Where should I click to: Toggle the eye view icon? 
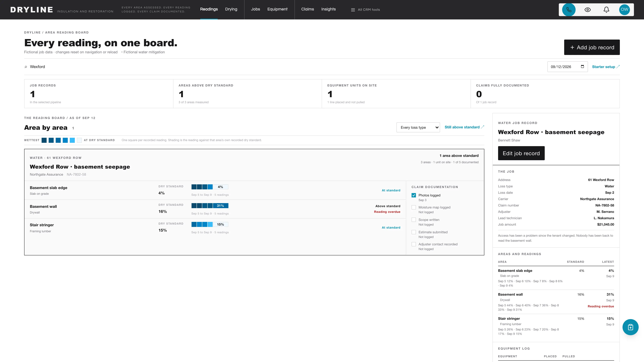(x=587, y=10)
